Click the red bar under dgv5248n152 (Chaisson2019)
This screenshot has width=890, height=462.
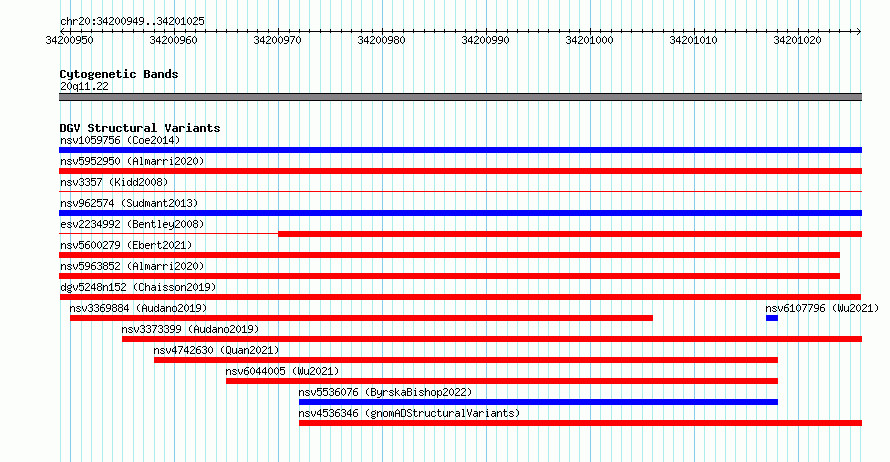pyautogui.click(x=460, y=297)
